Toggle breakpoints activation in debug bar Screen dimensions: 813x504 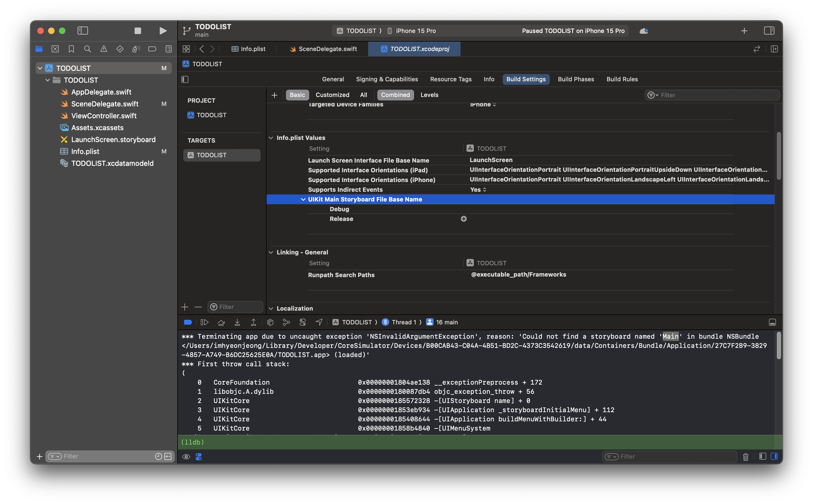[x=188, y=322]
